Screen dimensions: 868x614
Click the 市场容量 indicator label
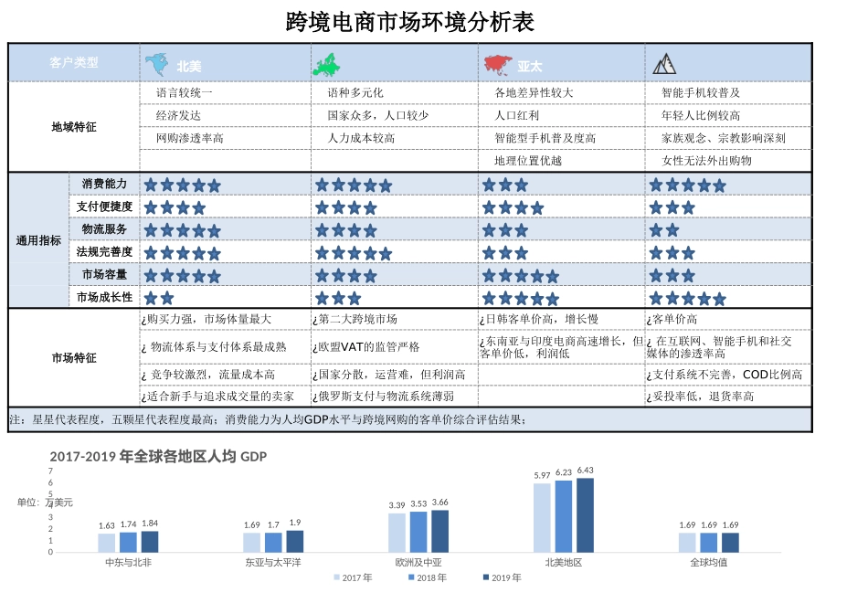104,275
